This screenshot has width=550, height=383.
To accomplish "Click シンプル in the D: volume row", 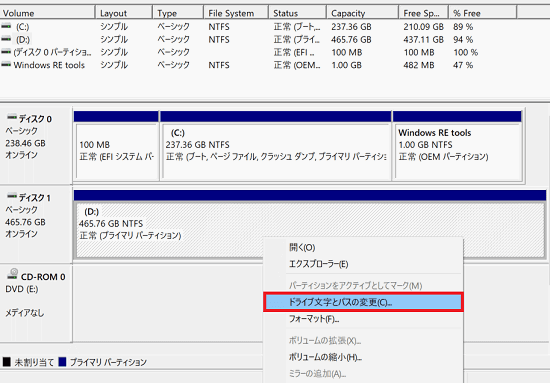I will 114,39.
